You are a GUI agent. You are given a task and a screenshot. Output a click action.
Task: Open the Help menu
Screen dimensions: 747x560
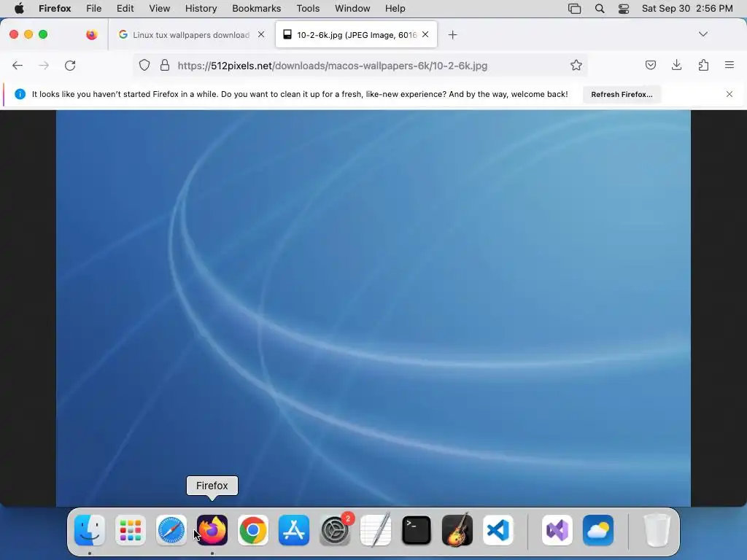pos(395,9)
